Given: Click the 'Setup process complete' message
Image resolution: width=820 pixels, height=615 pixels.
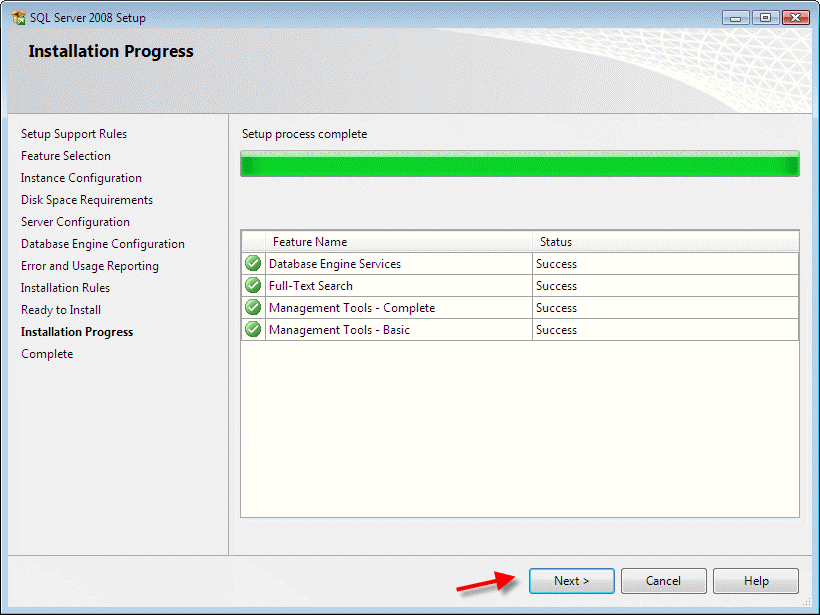Looking at the screenshot, I should [x=304, y=134].
